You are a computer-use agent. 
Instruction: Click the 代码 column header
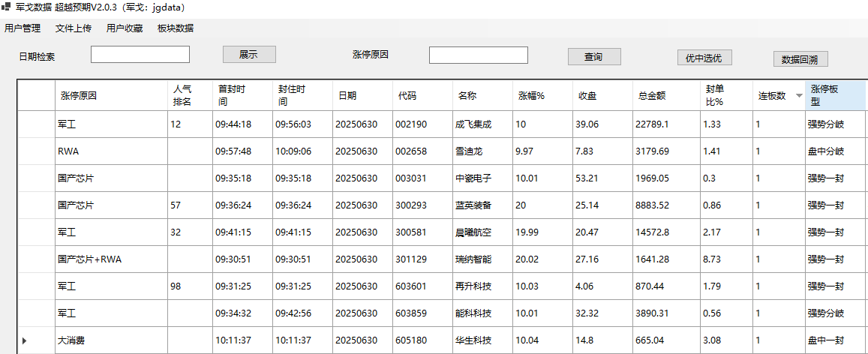tap(422, 96)
